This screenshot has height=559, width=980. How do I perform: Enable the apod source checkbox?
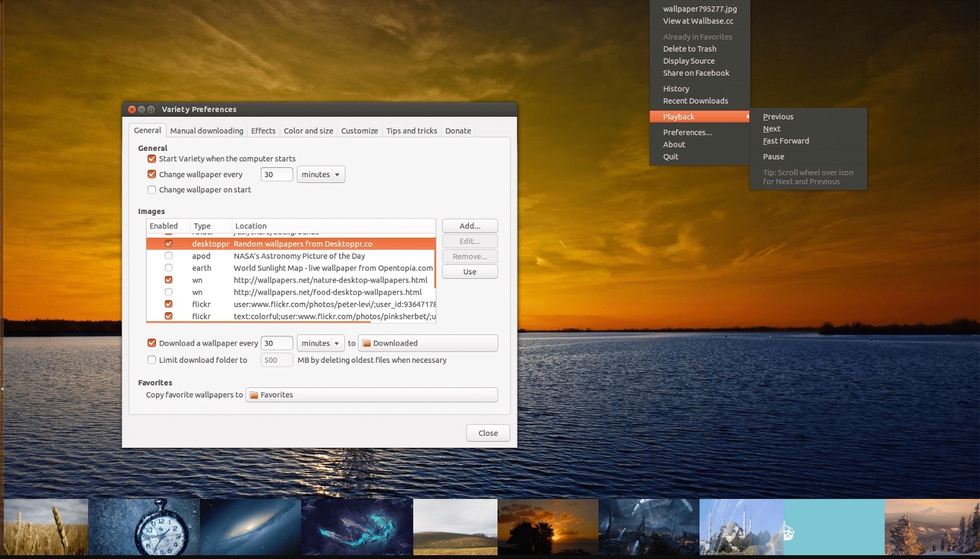(169, 256)
